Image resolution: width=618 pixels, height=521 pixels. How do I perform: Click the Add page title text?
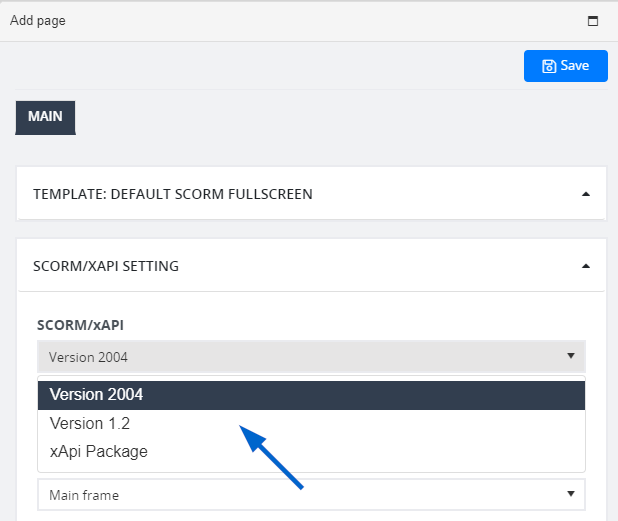[38, 20]
